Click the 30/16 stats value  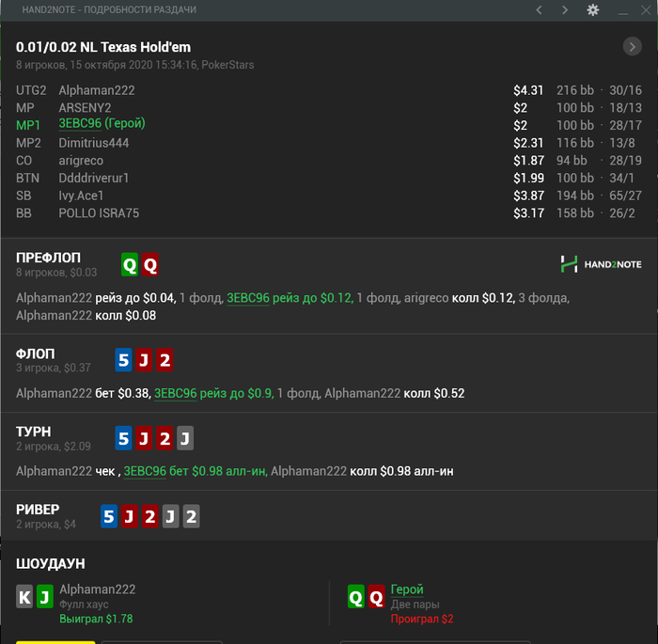[625, 90]
